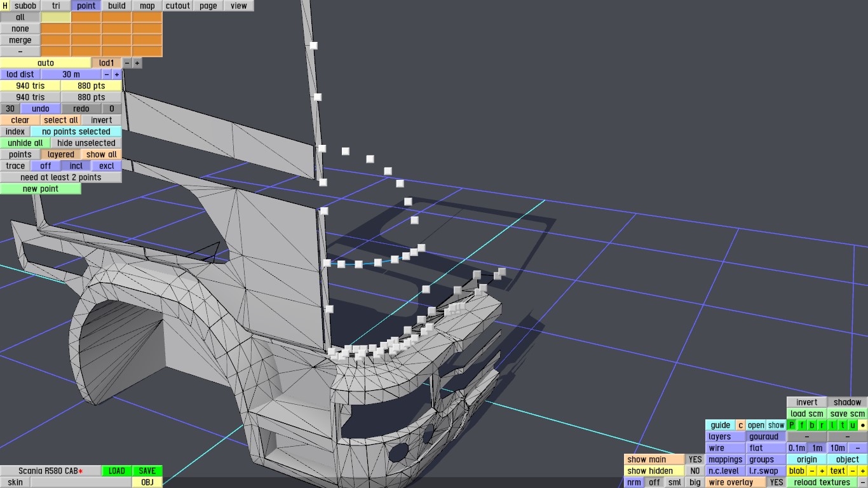The image size is (868, 488).
Task: Toggle the show all points option
Action: [102, 154]
